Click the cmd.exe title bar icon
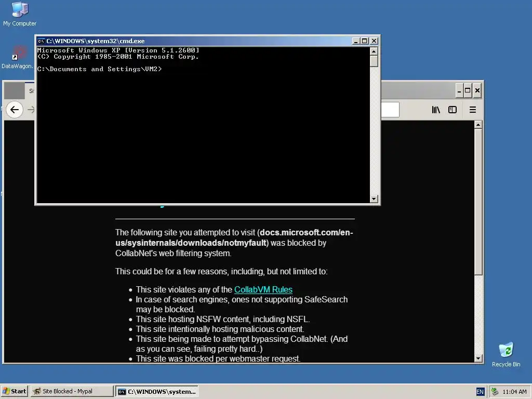The width and height of the screenshot is (532, 399). pos(41,41)
